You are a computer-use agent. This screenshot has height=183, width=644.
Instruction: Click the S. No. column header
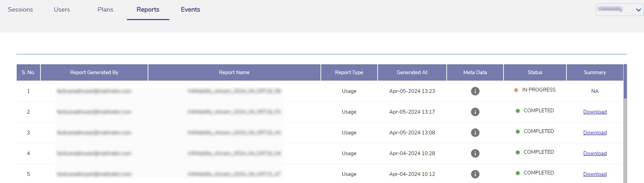pos(28,72)
